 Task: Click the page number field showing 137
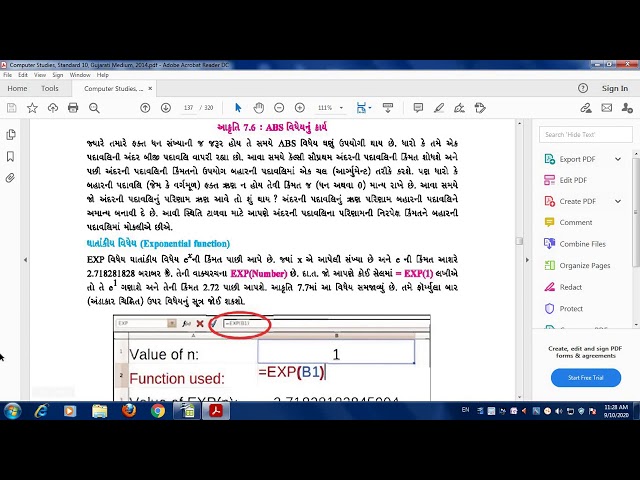188,108
